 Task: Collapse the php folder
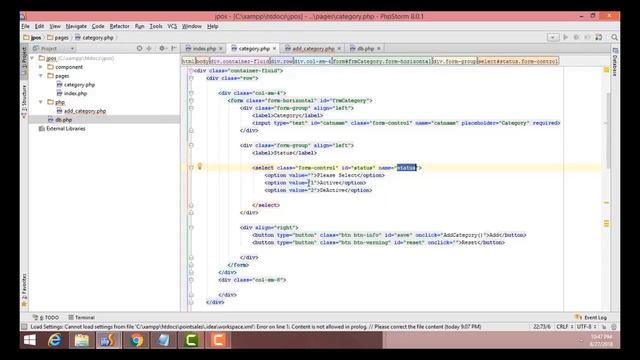(41, 102)
